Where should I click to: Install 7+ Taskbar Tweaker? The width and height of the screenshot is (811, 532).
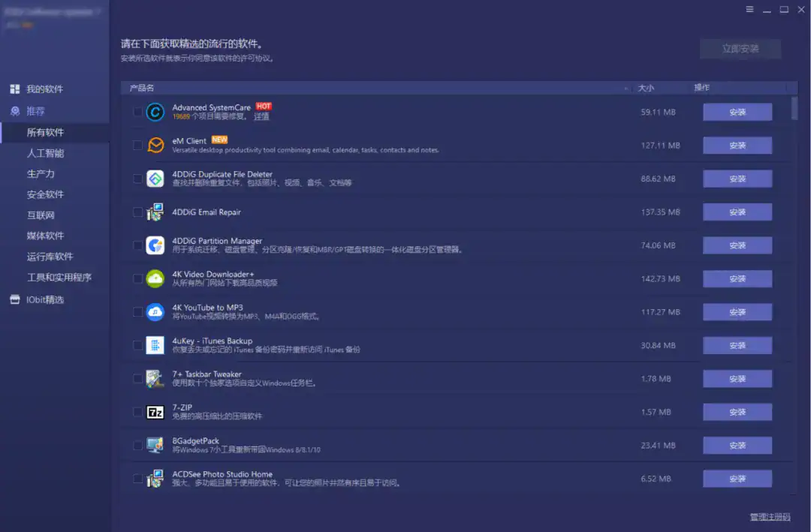pyautogui.click(x=737, y=378)
